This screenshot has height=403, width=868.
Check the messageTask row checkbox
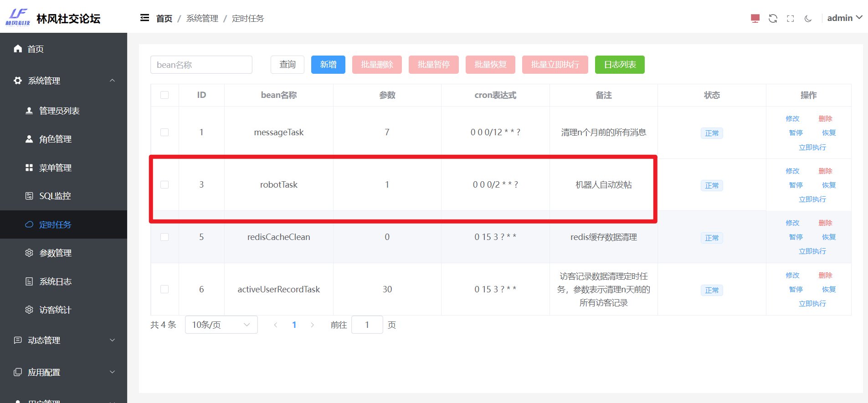click(164, 132)
